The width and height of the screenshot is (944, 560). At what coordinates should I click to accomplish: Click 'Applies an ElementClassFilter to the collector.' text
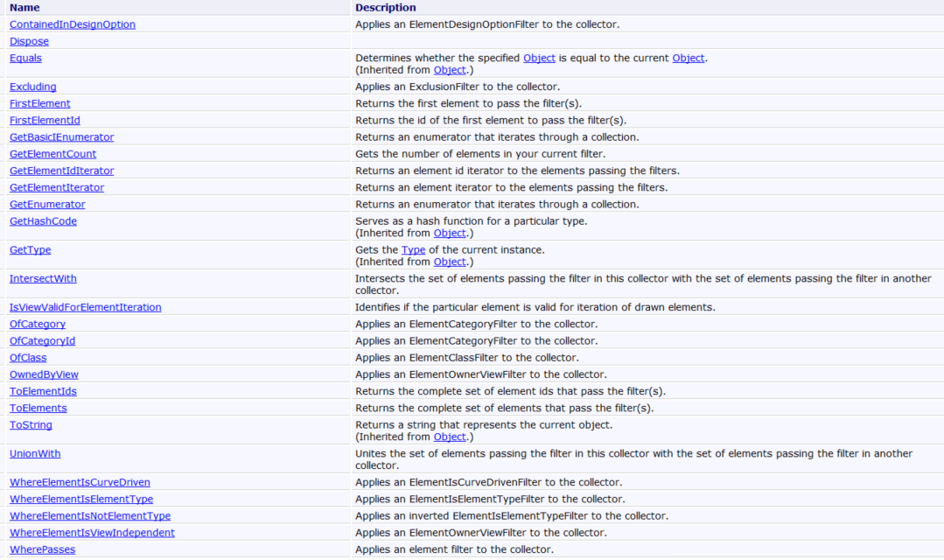(467, 358)
